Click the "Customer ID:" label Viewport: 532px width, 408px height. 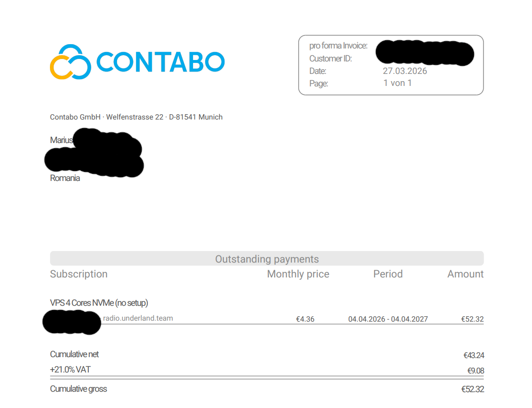point(330,59)
